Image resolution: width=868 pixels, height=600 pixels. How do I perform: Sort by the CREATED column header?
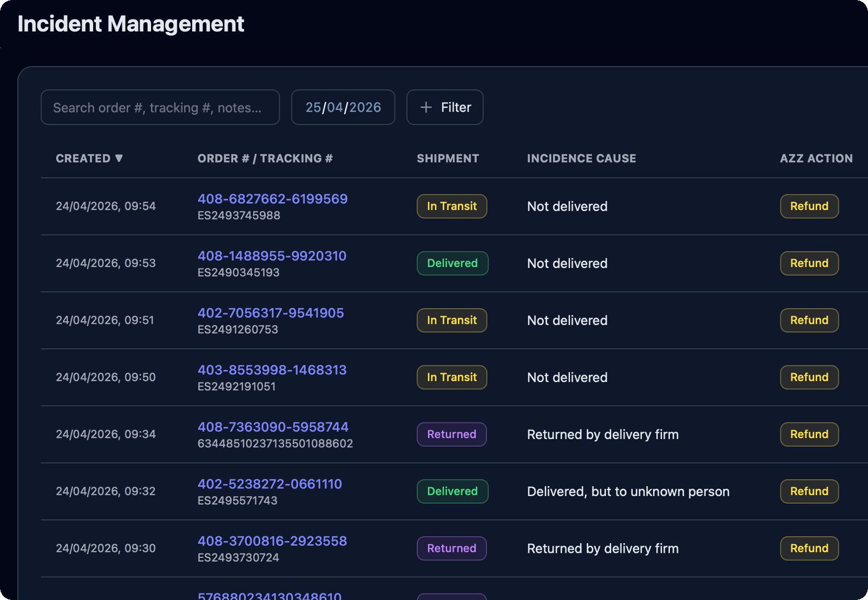point(89,158)
